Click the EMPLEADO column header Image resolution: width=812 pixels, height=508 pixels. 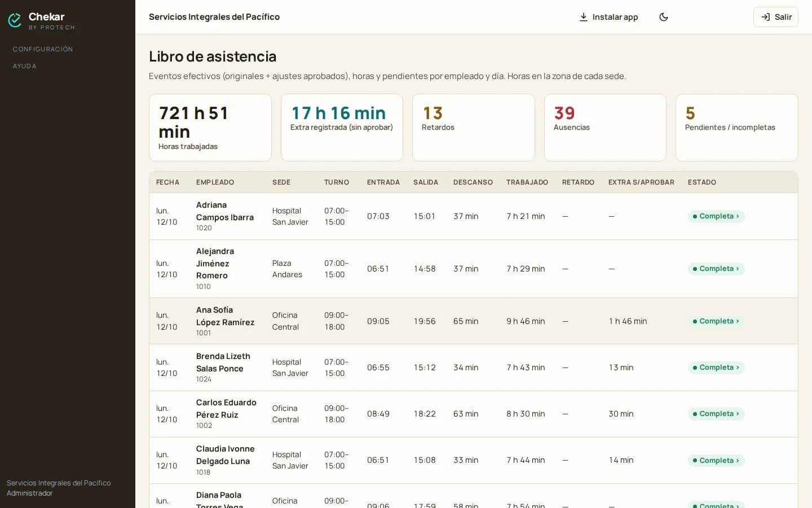(215, 182)
